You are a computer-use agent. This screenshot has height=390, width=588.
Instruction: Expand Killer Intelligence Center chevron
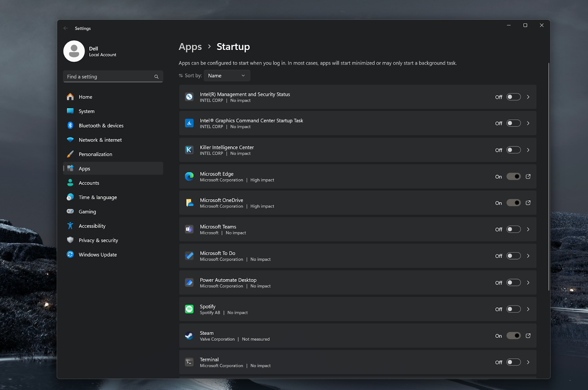click(528, 150)
